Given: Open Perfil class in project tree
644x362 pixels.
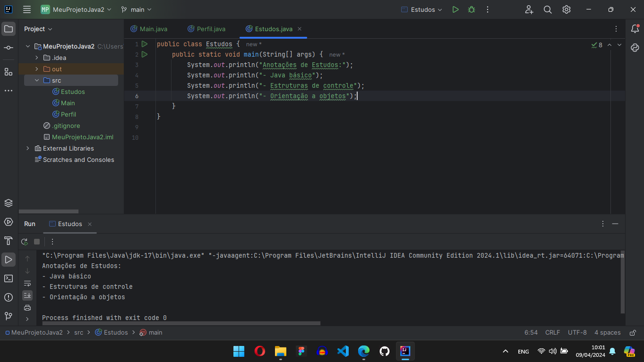Looking at the screenshot, I should point(64,114).
